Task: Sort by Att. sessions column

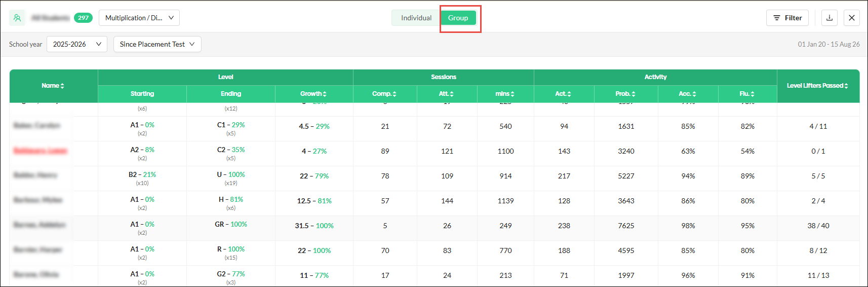Action: pyautogui.click(x=446, y=94)
